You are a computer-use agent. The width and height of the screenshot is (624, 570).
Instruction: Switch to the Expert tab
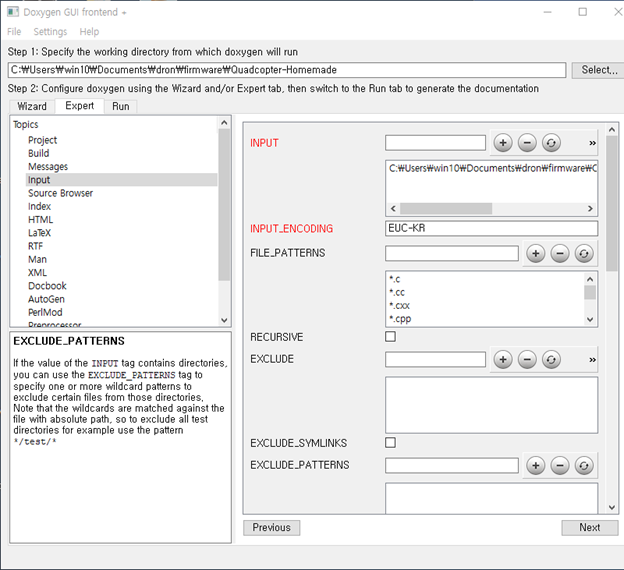[x=80, y=105]
